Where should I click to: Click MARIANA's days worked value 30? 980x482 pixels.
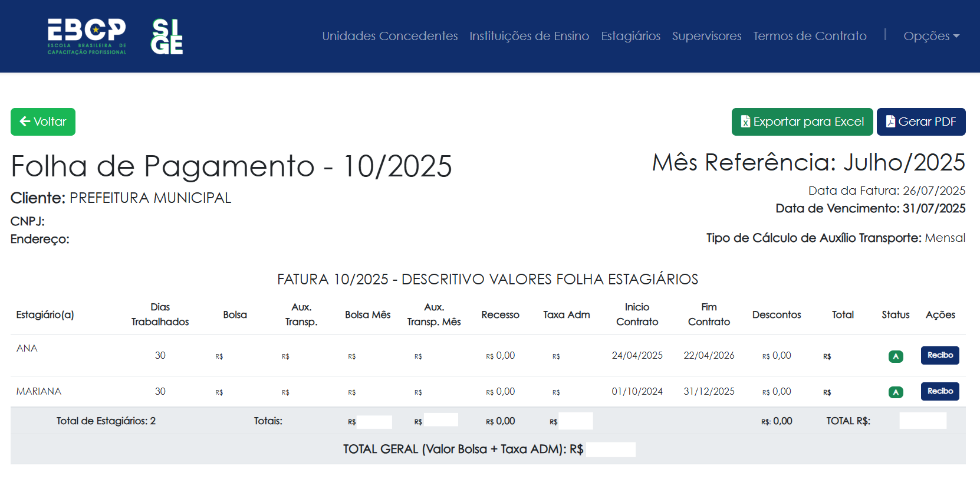(x=160, y=391)
